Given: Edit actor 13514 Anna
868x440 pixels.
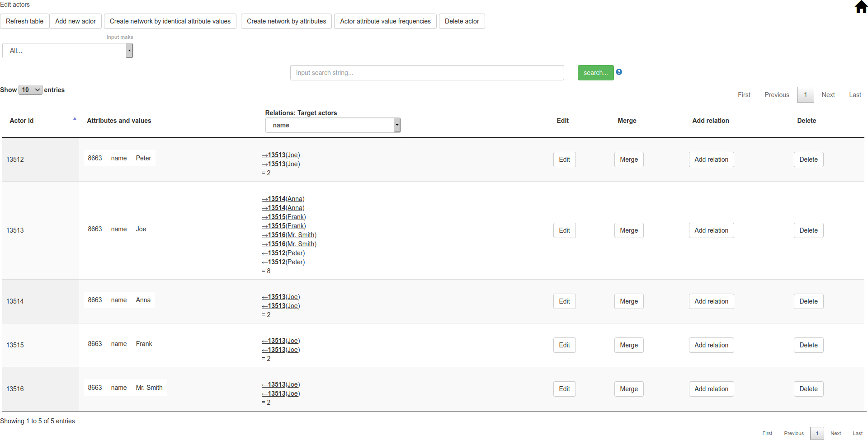Looking at the screenshot, I should [564, 301].
